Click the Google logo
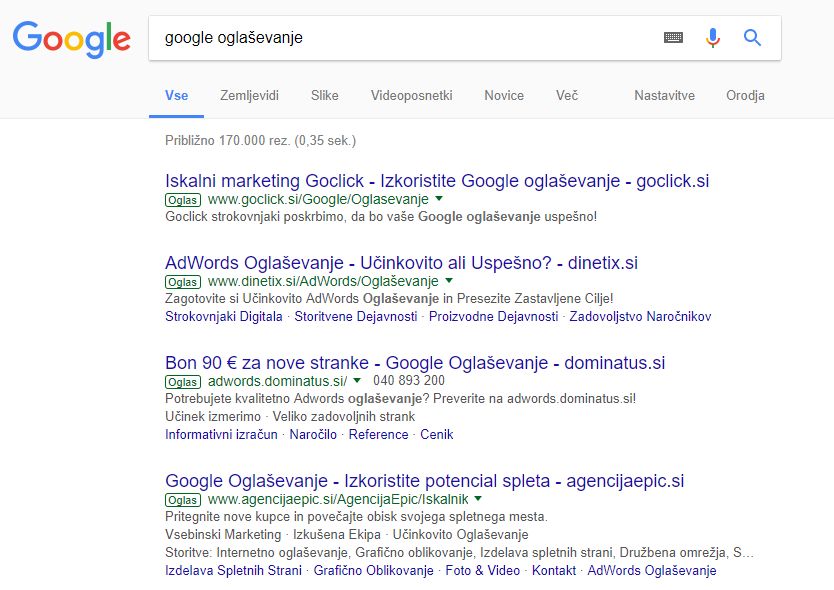834x590 pixels. (x=71, y=39)
